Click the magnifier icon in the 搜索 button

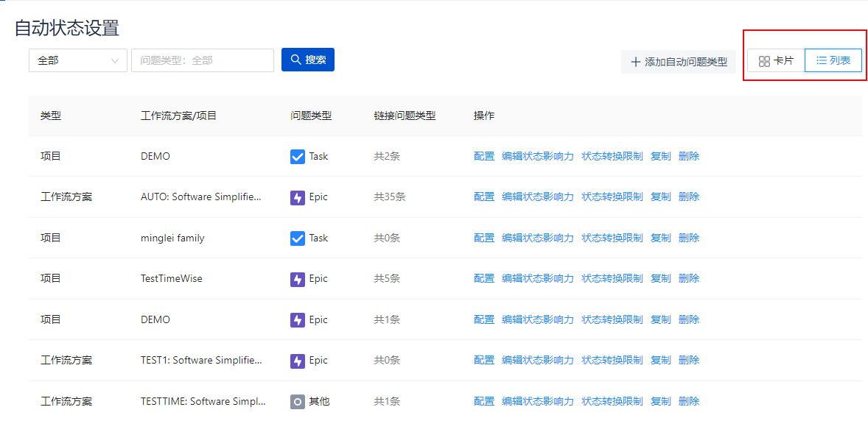(296, 60)
